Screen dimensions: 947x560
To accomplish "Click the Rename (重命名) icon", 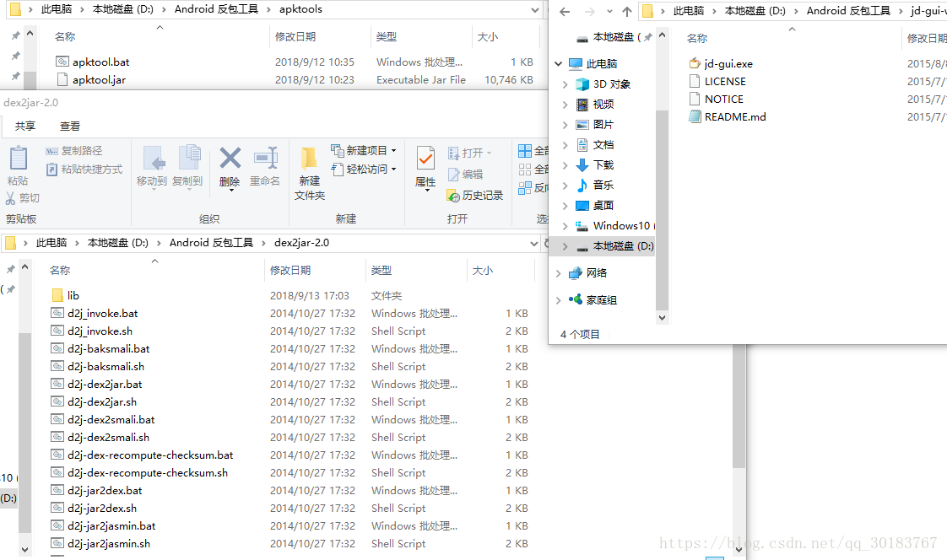I will [265, 158].
